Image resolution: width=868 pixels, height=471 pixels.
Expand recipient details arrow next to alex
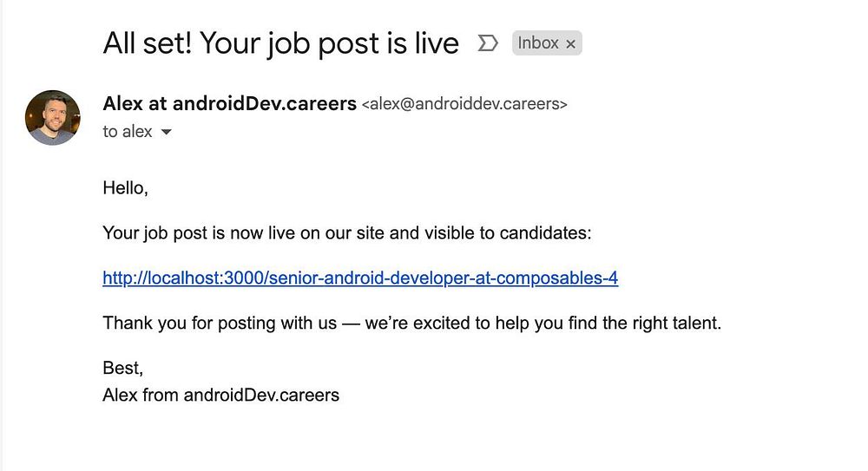[167, 133]
